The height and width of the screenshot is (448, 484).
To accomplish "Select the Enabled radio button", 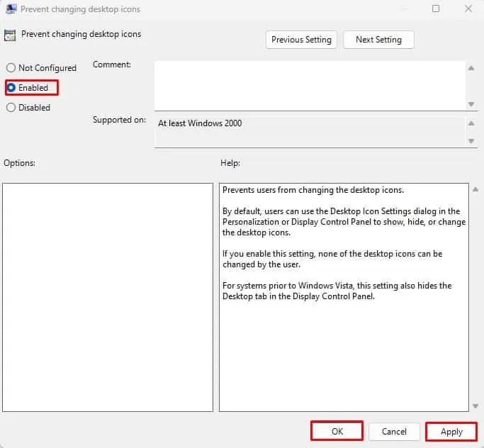I will click(11, 88).
